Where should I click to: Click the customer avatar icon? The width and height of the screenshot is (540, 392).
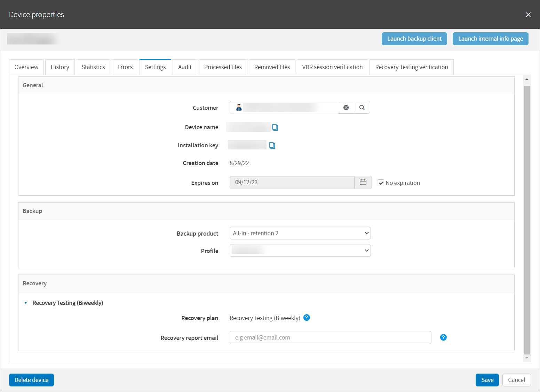[239, 107]
